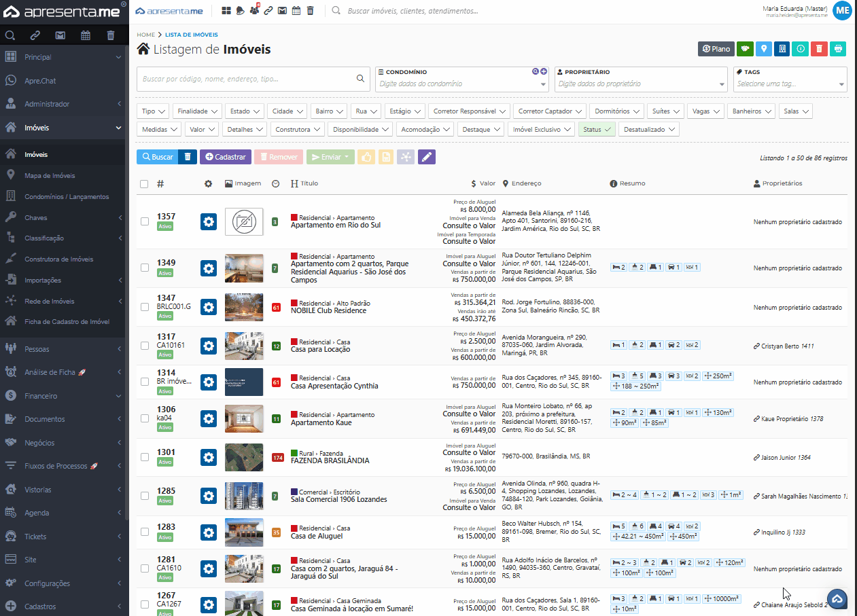The height and width of the screenshot is (616, 857).
Task: Click the Cadastrar button
Action: (x=226, y=157)
